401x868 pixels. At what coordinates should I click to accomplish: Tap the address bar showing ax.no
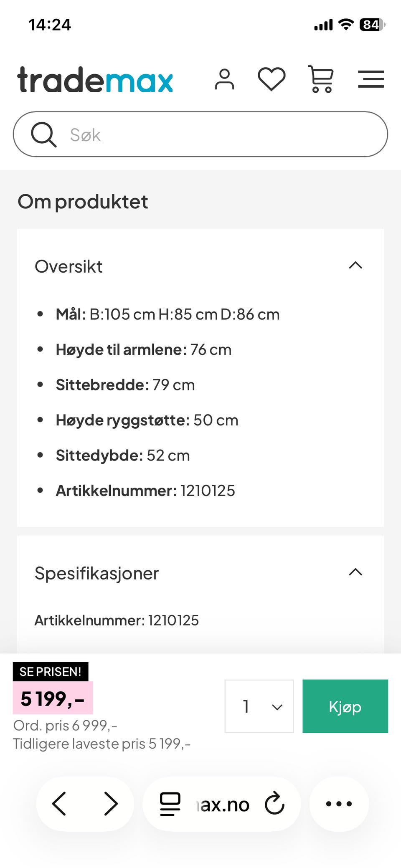coord(221,803)
